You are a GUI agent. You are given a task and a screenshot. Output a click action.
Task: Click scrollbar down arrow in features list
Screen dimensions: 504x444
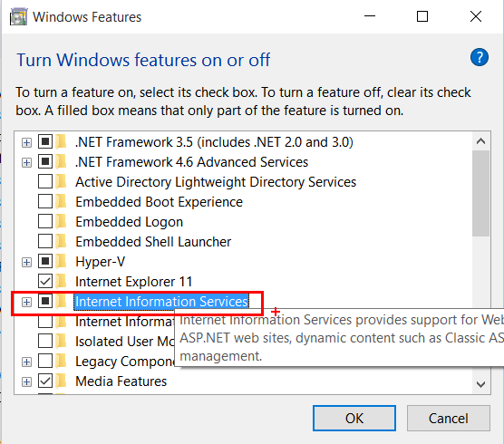point(480,384)
